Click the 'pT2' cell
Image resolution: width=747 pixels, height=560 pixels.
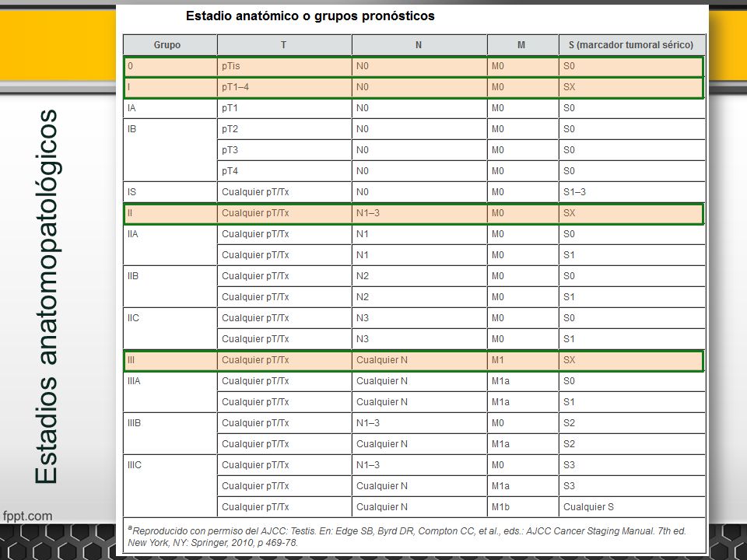285,129
